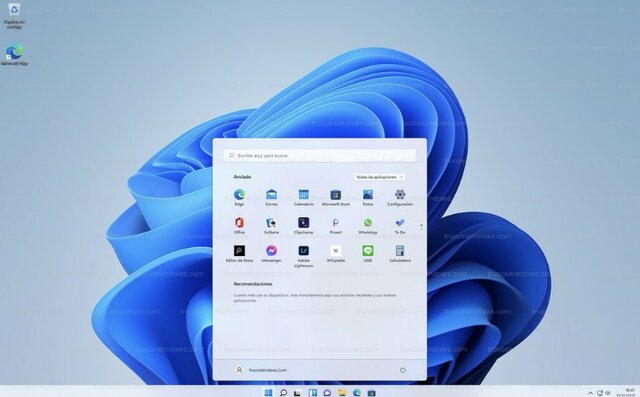Click the 'Todas las aplicaciones' button
640x397 pixels.
click(x=379, y=177)
